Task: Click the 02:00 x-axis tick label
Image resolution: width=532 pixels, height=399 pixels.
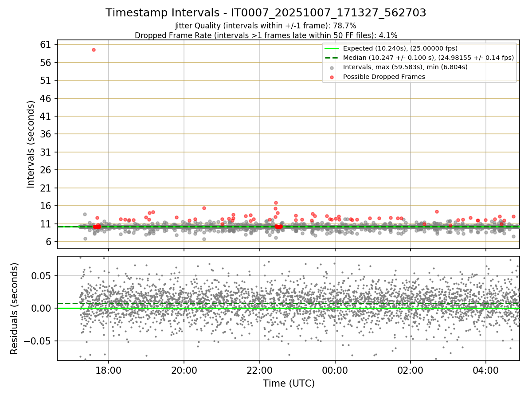Action: (x=410, y=370)
